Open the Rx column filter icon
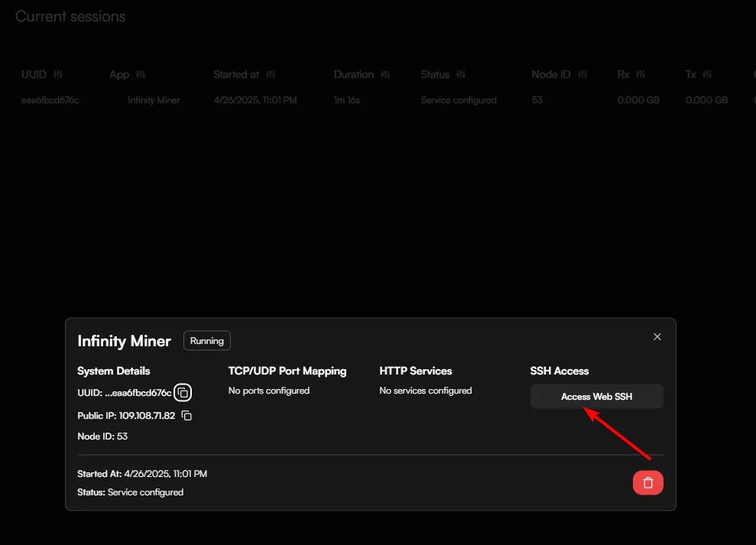 641,74
